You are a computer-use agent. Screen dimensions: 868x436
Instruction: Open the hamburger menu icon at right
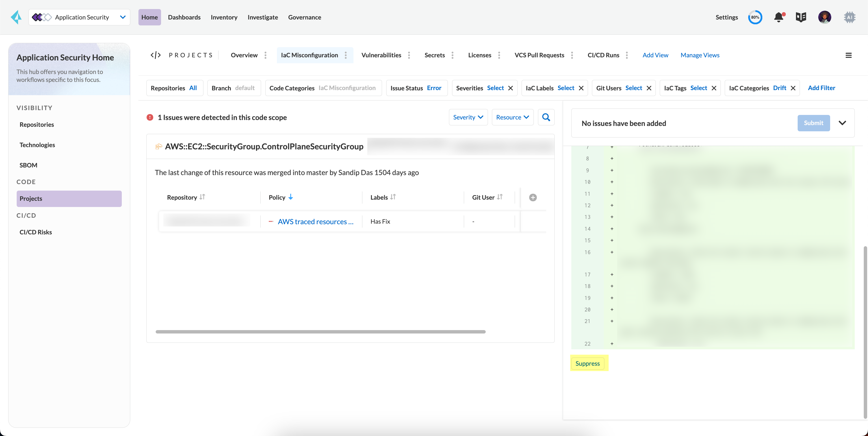[x=849, y=55]
